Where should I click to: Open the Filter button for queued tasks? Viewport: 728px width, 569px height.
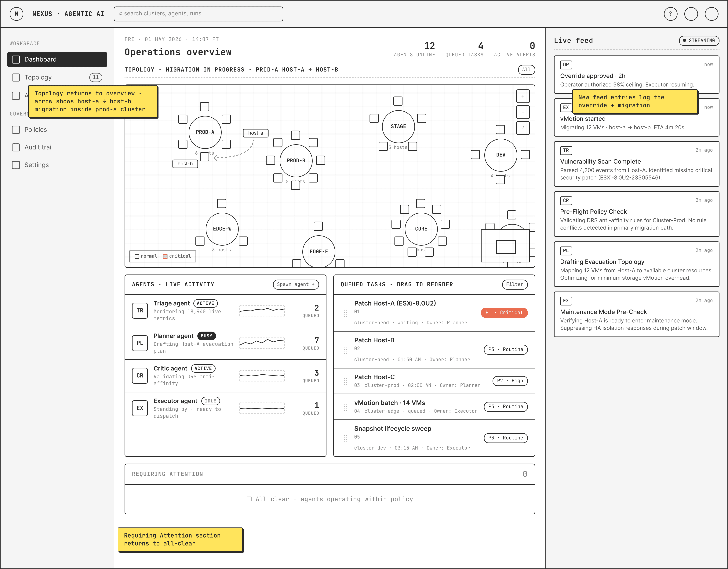[x=515, y=284]
